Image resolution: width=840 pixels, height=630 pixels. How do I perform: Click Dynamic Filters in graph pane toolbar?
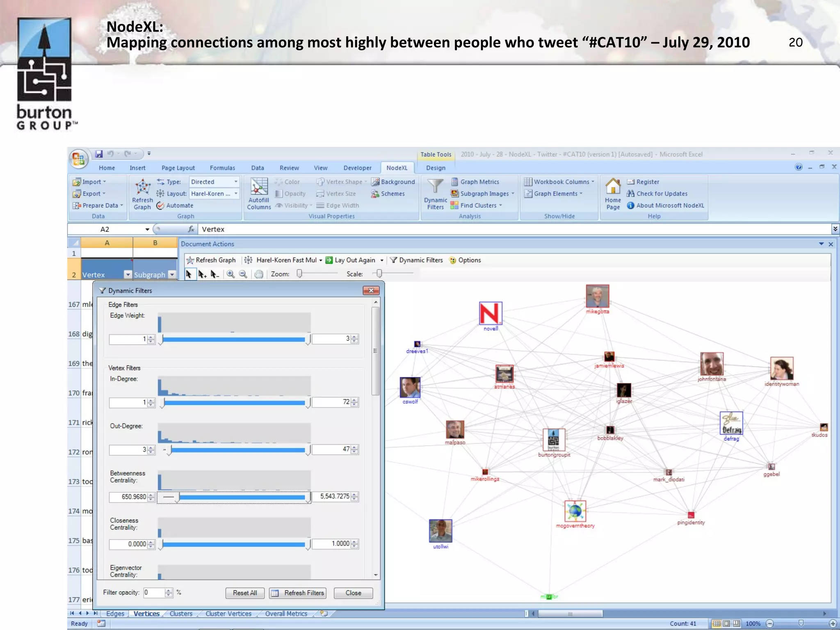click(x=416, y=260)
